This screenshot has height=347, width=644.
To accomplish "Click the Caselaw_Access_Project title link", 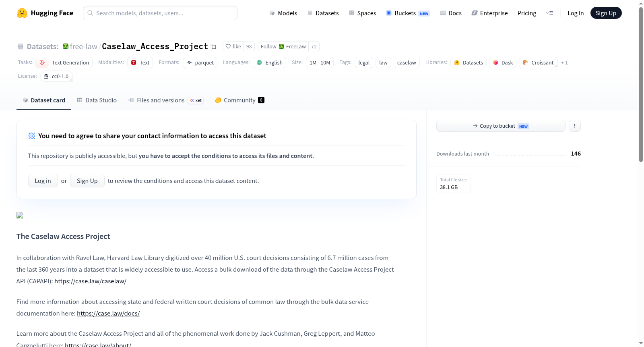I will pyautogui.click(x=155, y=46).
